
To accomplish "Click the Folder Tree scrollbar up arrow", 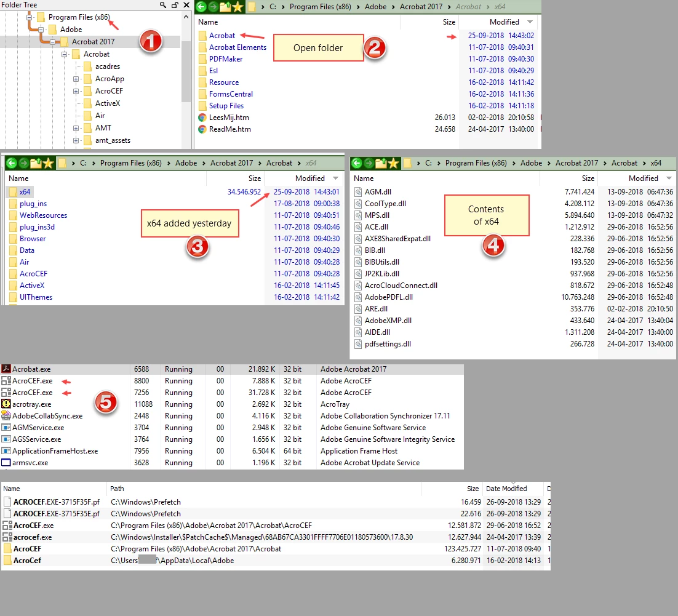I will click(186, 17).
